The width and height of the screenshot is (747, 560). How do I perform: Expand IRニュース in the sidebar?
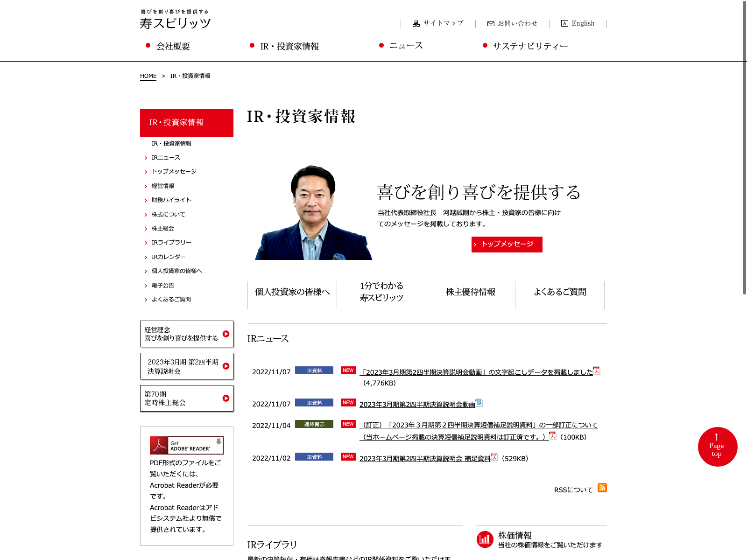(166, 158)
